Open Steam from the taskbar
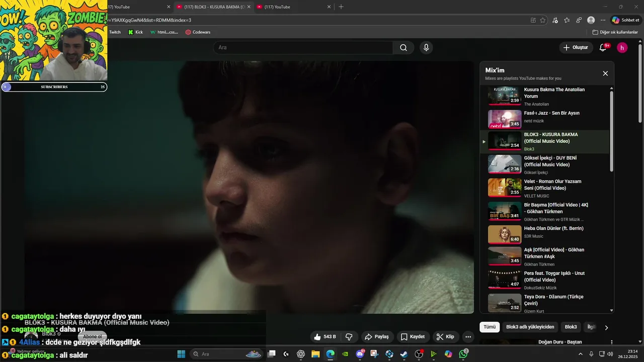The image size is (644, 362). (x=404, y=354)
